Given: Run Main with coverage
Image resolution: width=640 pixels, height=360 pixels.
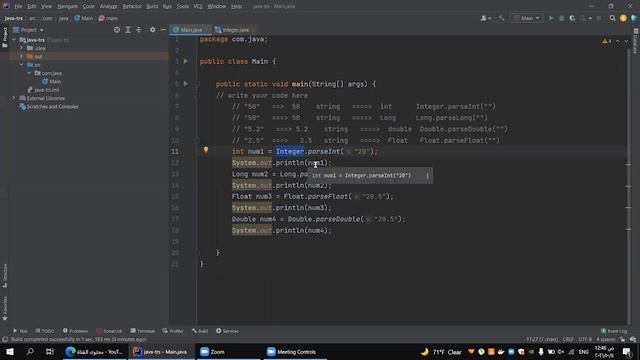Looking at the screenshot, I should click(572, 18).
